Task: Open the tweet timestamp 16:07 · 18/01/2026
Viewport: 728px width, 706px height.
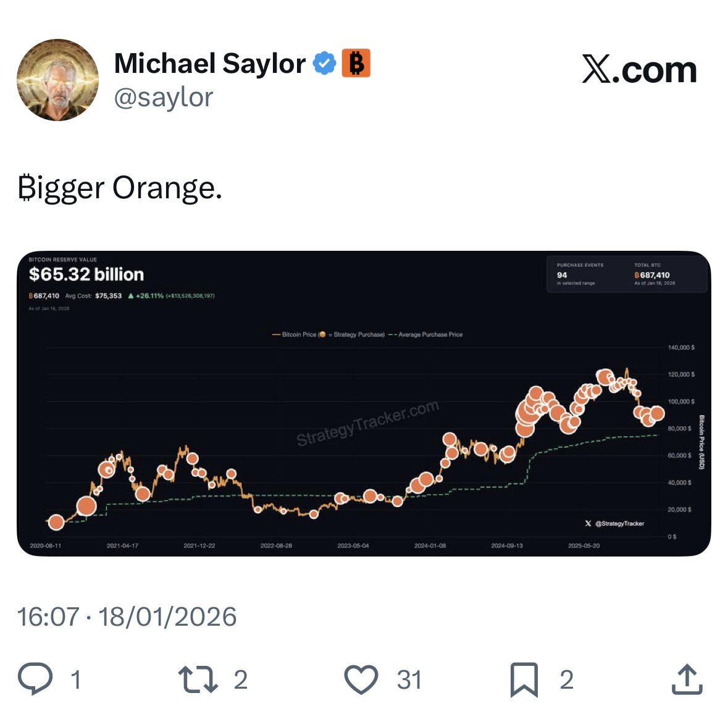Action: pos(127,616)
